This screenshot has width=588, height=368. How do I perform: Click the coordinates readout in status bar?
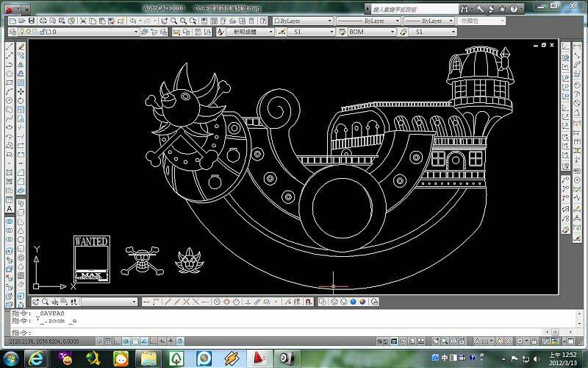(43, 342)
